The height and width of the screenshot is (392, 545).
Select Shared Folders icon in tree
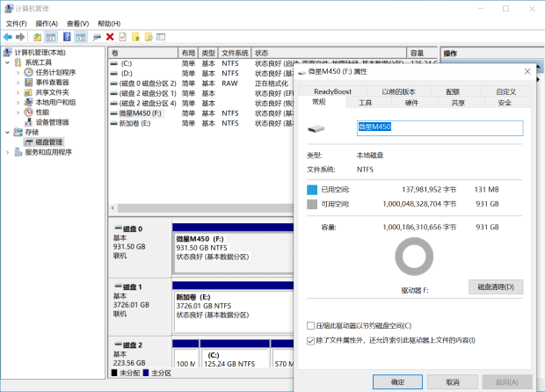[28, 92]
